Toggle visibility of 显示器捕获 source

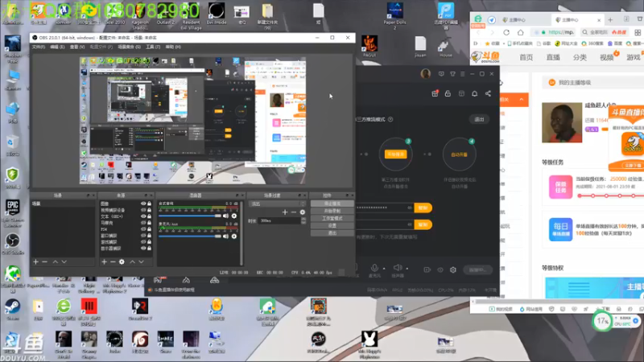[143, 249]
